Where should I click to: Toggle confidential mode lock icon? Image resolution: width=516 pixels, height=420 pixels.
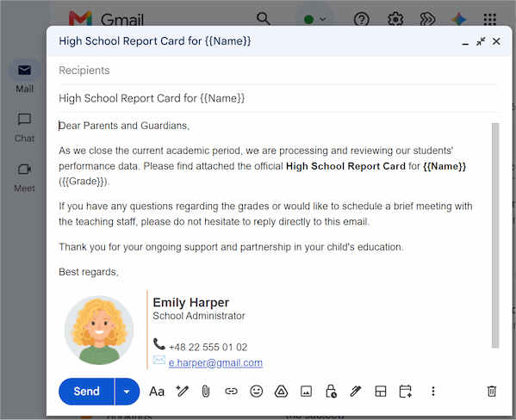coord(331,392)
